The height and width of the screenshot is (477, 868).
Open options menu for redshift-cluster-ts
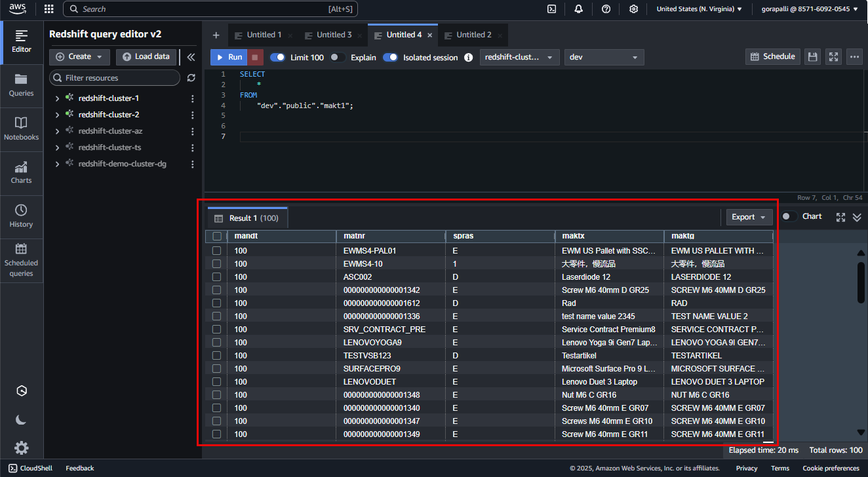[192, 147]
